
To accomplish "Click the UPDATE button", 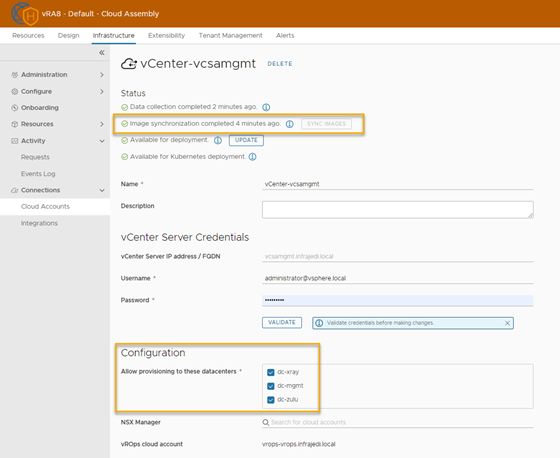I will coord(246,140).
